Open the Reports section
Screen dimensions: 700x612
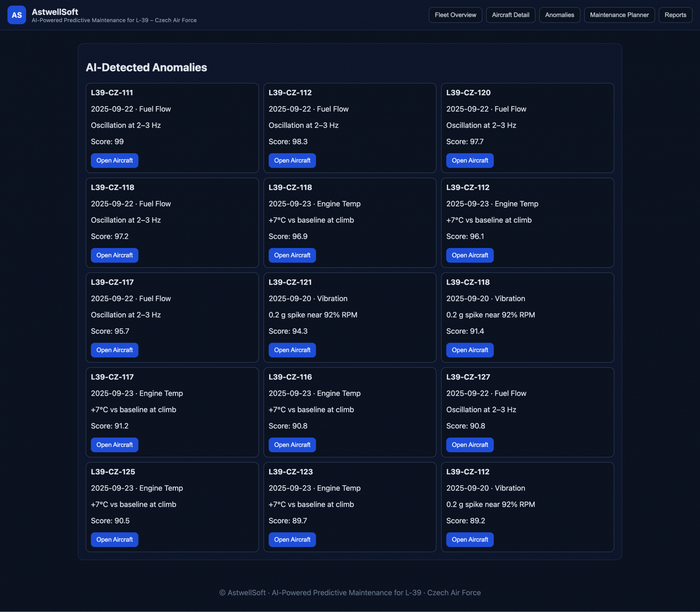click(x=675, y=15)
